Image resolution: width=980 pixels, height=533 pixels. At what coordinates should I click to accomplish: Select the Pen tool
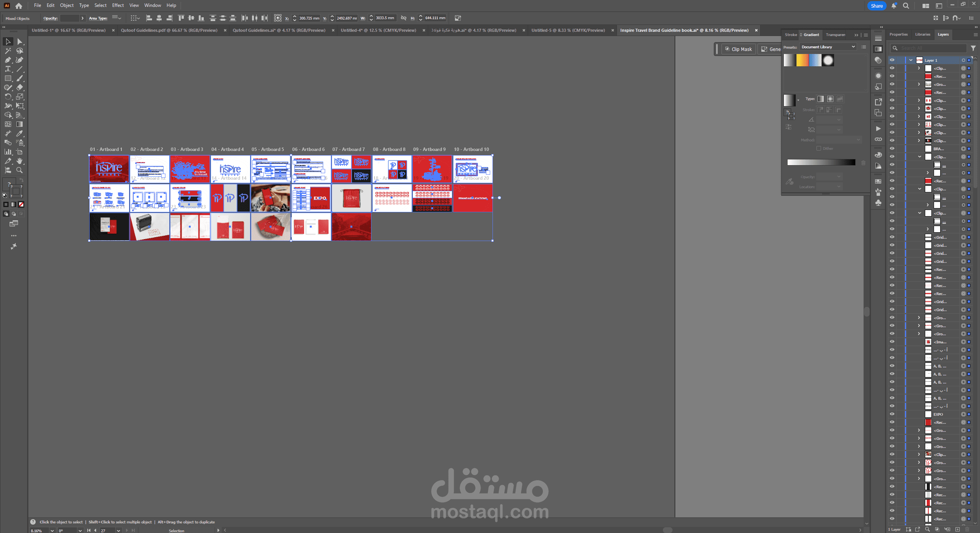point(8,60)
